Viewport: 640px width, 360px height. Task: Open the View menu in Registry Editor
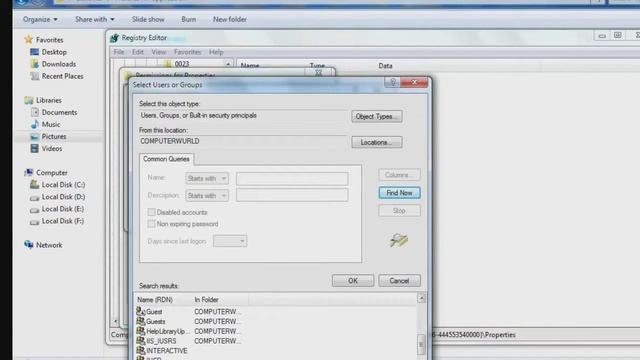click(158, 52)
